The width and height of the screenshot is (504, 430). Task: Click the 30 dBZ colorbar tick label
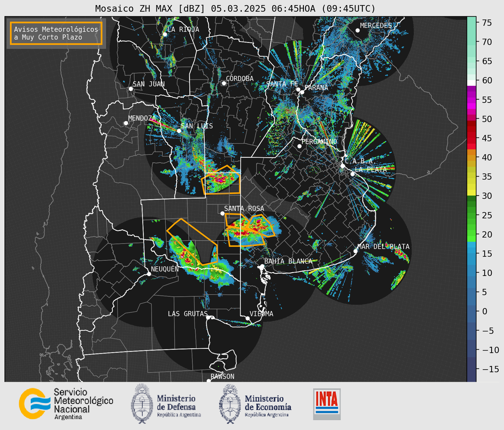point(487,196)
